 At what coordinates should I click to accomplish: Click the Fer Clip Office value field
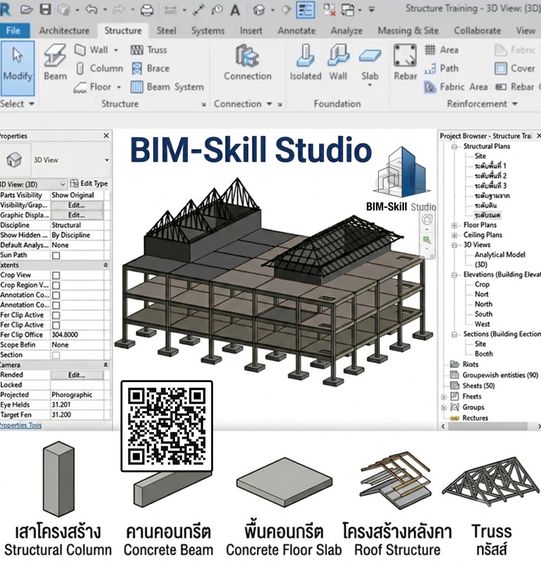pyautogui.click(x=77, y=335)
